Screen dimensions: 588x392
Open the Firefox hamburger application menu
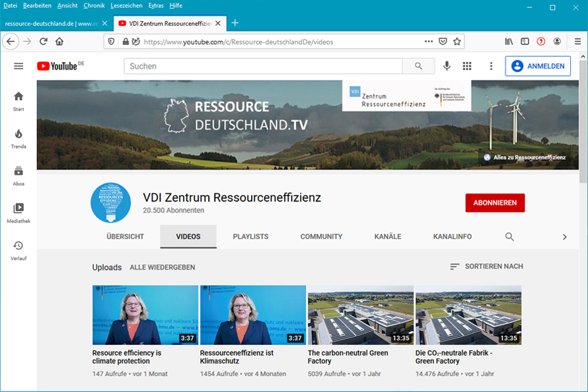click(x=577, y=42)
